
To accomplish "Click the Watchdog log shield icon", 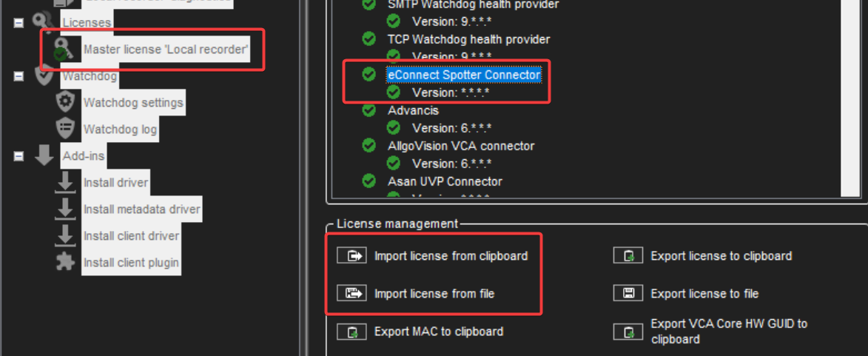I will tap(66, 129).
